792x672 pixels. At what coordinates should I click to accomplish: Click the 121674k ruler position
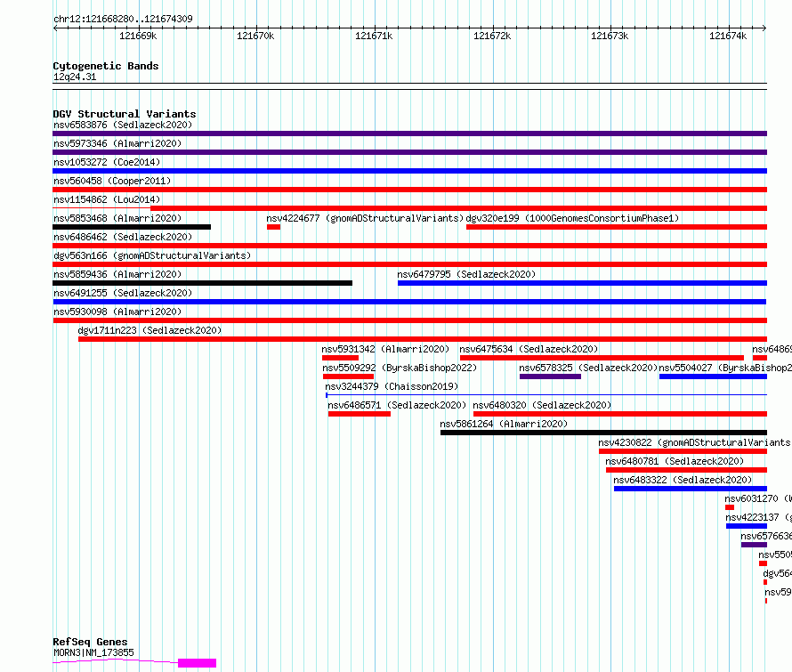(x=728, y=36)
